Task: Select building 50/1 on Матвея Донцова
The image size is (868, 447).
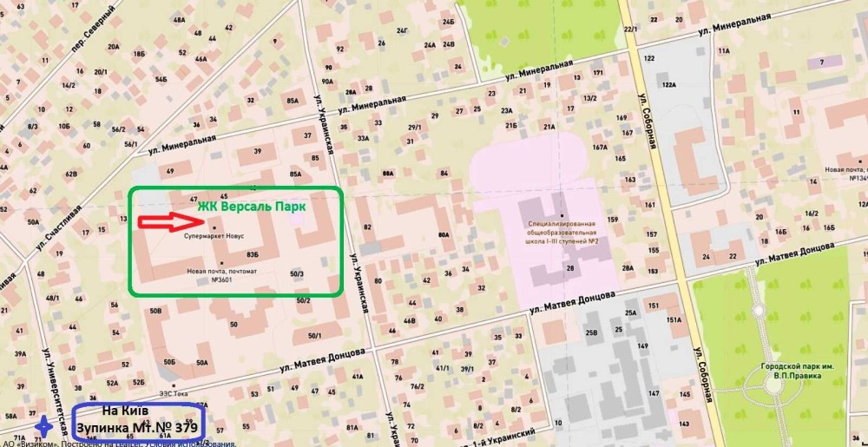Action: [315, 335]
